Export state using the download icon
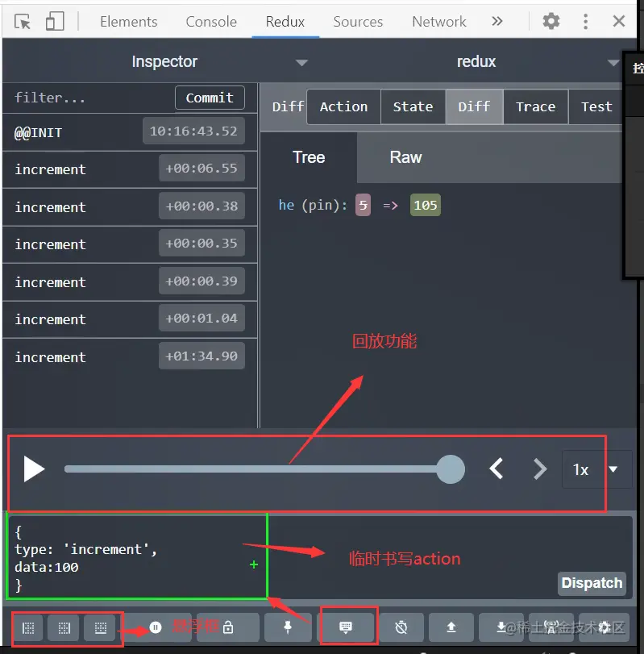The width and height of the screenshot is (644, 654). [x=501, y=627]
